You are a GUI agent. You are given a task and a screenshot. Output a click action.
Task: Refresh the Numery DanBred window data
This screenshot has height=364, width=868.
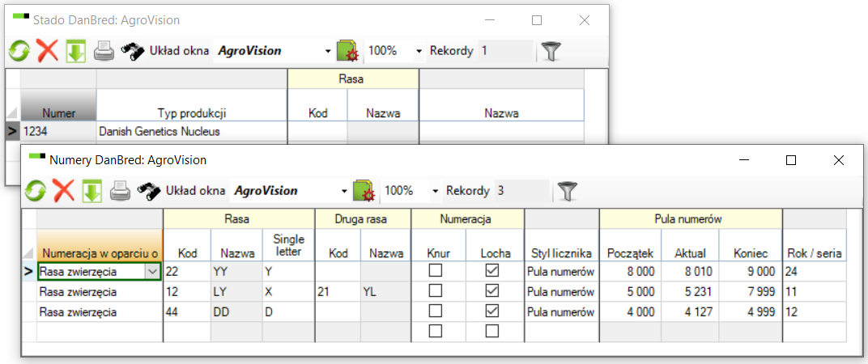pos(35,191)
